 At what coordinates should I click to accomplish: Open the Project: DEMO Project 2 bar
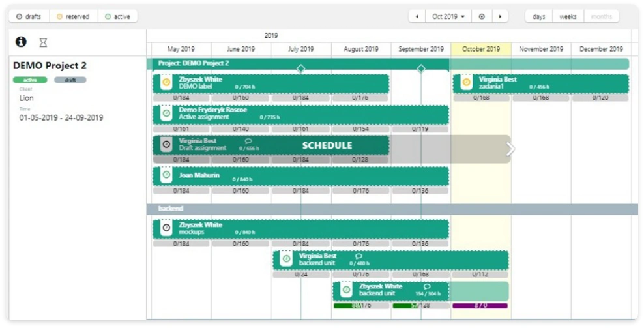[298, 64]
